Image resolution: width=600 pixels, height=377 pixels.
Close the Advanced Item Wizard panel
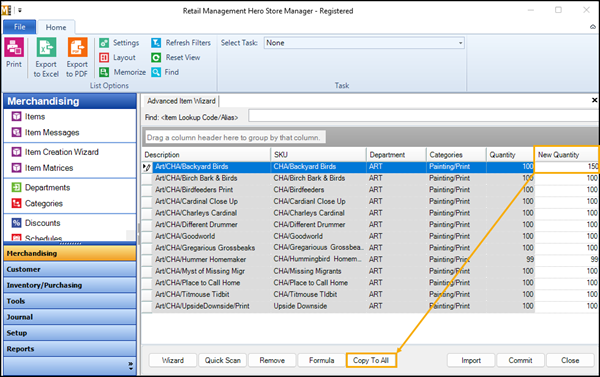coord(594,100)
